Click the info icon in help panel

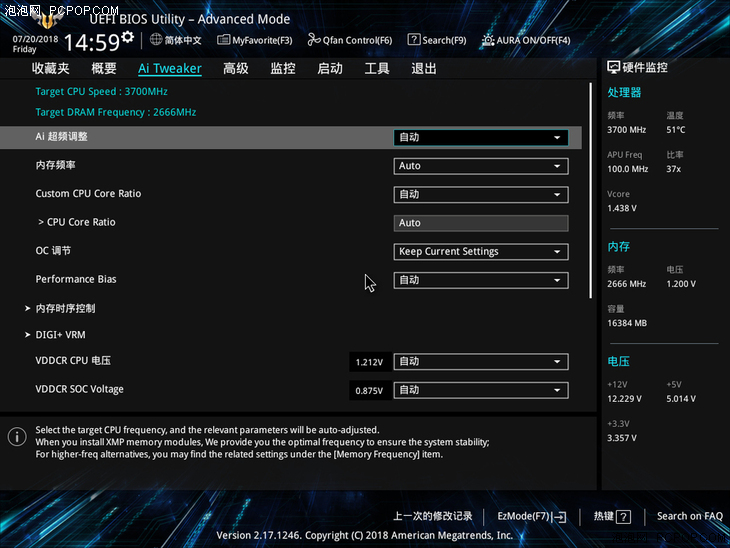(x=17, y=437)
